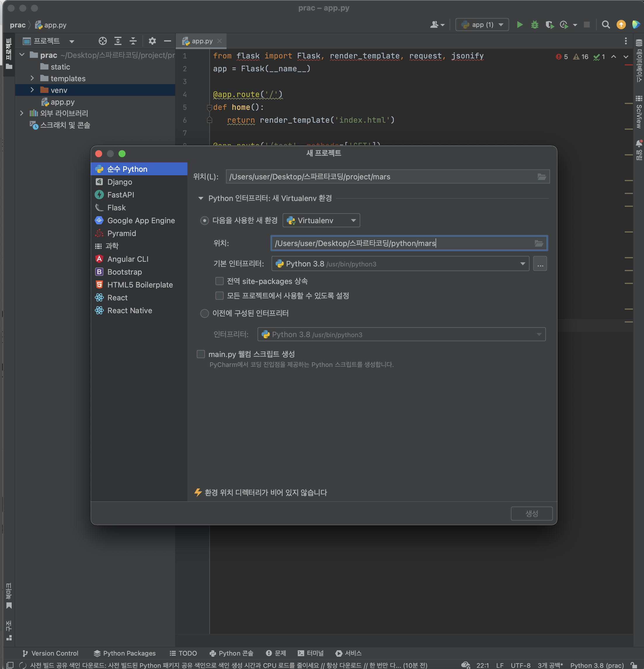Image resolution: width=644 pixels, height=669 pixels.
Task: Open Virtualenv environment type dropdown
Action: pyautogui.click(x=321, y=221)
